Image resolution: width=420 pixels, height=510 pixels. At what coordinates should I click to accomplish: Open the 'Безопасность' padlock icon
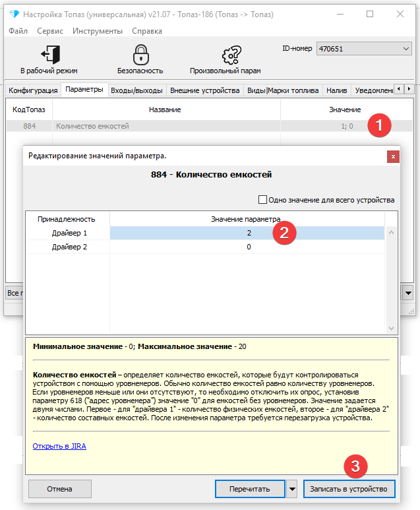[x=140, y=55]
